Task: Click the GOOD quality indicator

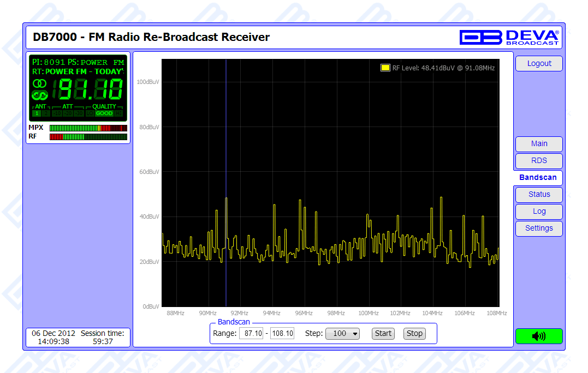Action: click(x=104, y=113)
